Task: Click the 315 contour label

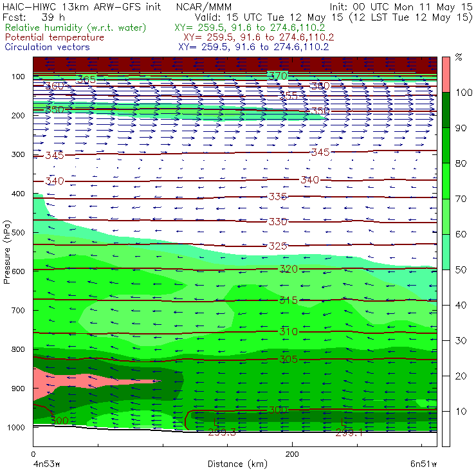Action: [288, 300]
